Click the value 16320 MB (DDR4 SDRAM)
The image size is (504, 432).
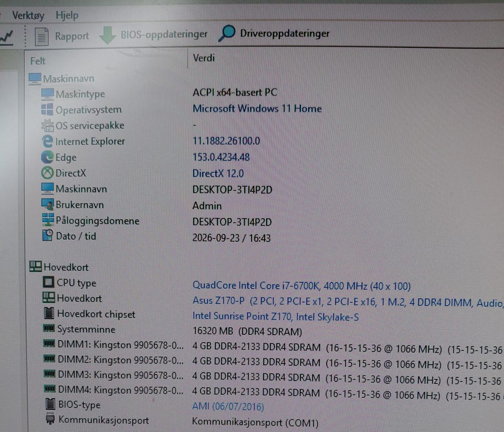click(x=247, y=331)
